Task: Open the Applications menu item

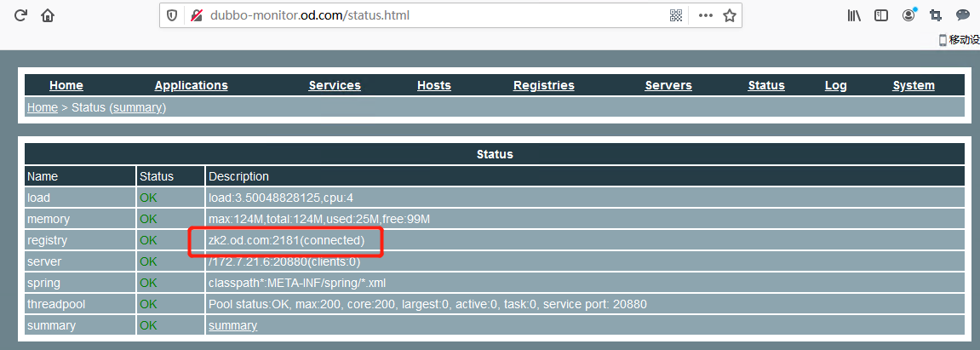Action: 191,85
